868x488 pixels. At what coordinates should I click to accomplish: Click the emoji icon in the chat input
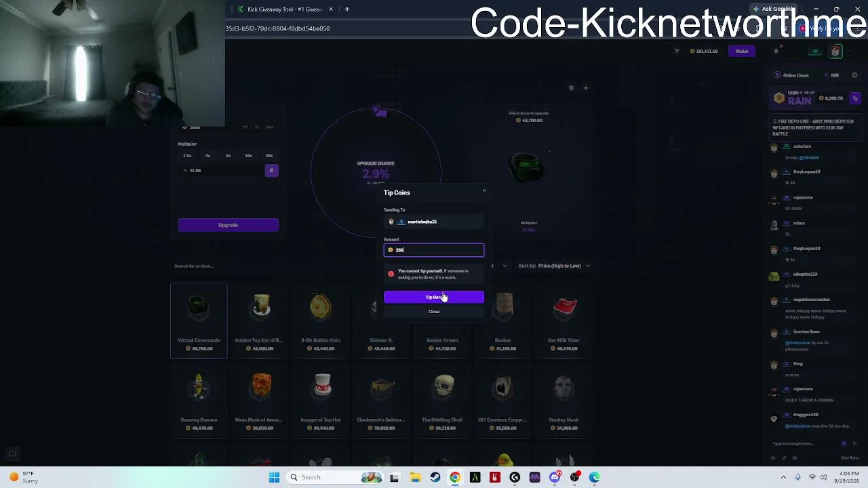coord(844,444)
